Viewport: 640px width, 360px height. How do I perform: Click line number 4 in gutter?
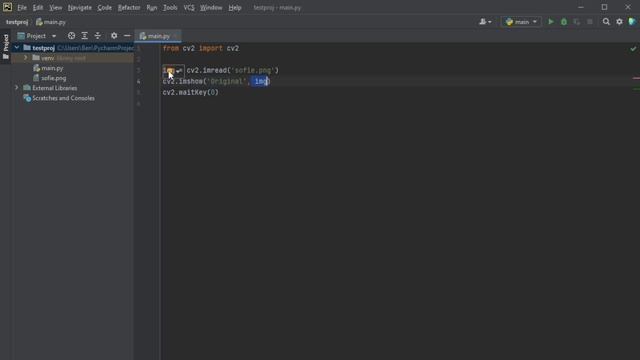pyautogui.click(x=139, y=82)
